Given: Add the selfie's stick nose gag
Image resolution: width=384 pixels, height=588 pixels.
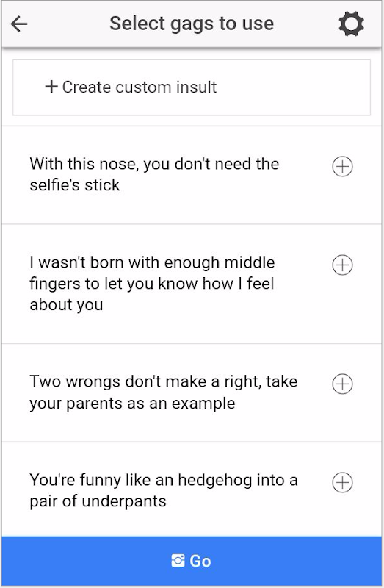Looking at the screenshot, I should coord(342,167).
